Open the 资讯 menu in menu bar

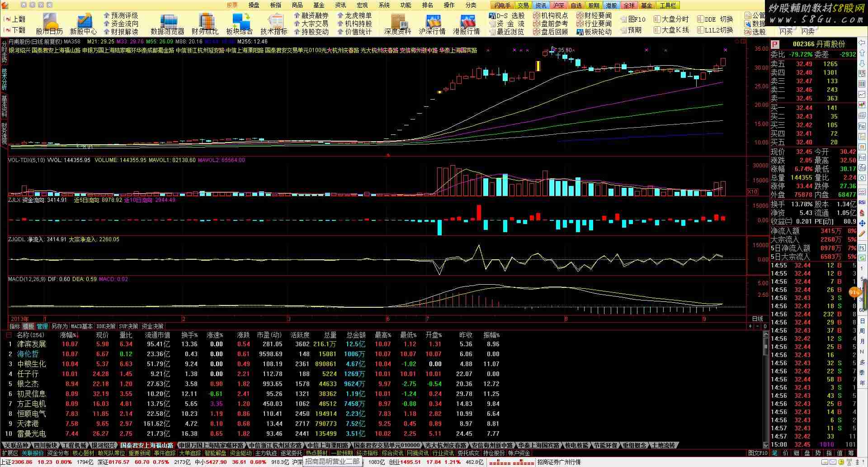click(340, 5)
